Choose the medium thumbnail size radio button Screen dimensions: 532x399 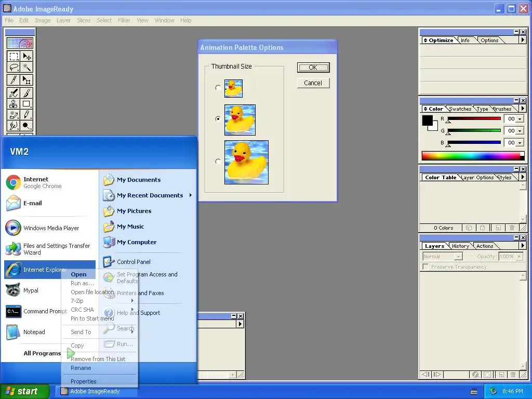pyautogui.click(x=218, y=119)
